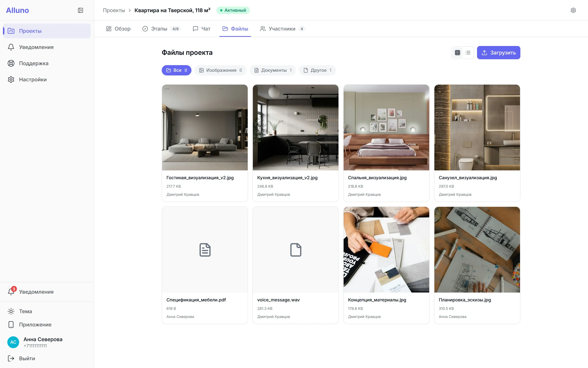Open the Спальня_визуализация.jpg thumbnail
Screen dimensions: 588x368
coord(386,127)
